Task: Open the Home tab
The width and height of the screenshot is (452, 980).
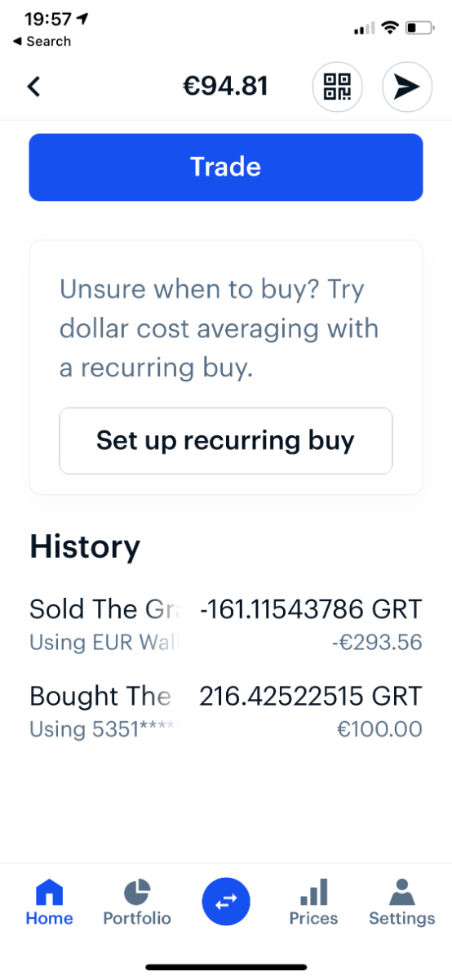Action: 49,902
